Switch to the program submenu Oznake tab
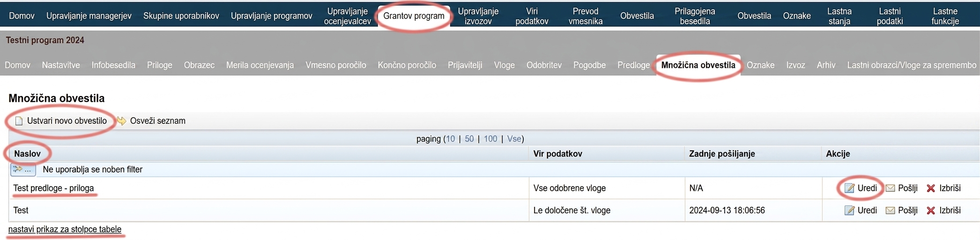This screenshot has height=240, width=980. tap(760, 65)
